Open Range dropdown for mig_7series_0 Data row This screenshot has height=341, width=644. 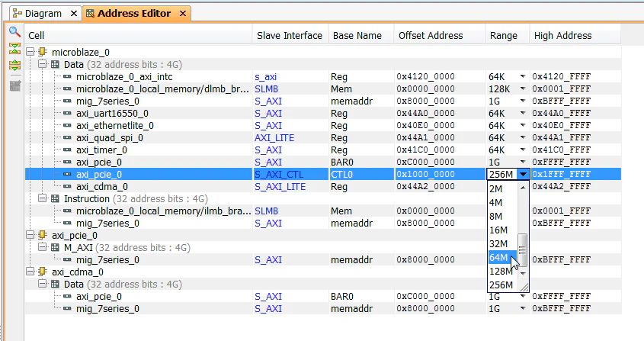pos(522,101)
